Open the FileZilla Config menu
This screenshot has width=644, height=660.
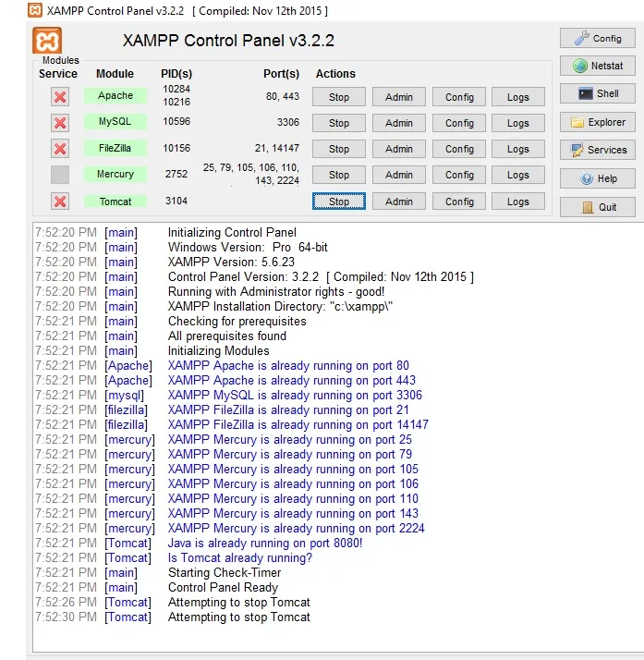[459, 149]
